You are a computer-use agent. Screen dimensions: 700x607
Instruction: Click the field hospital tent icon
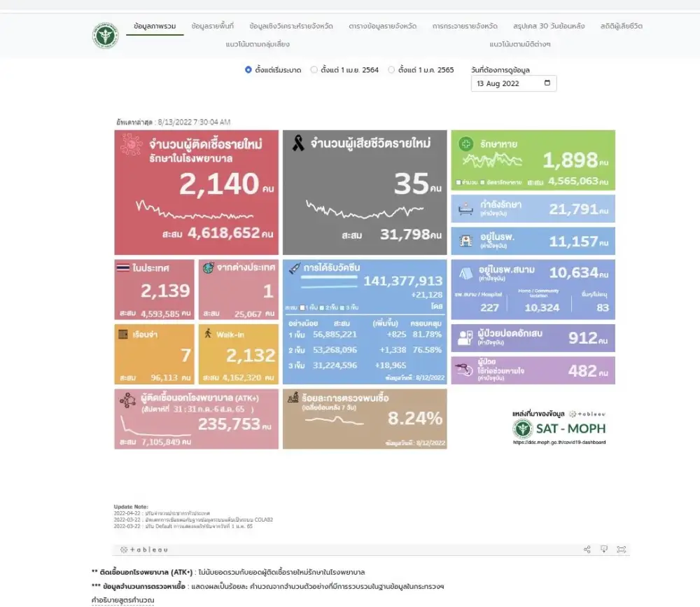(464, 272)
